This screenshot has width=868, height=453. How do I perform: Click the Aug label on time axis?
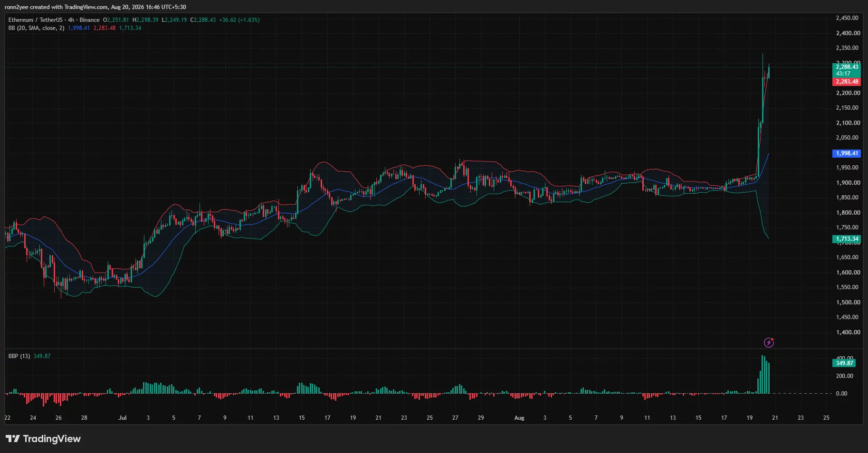[519, 418]
